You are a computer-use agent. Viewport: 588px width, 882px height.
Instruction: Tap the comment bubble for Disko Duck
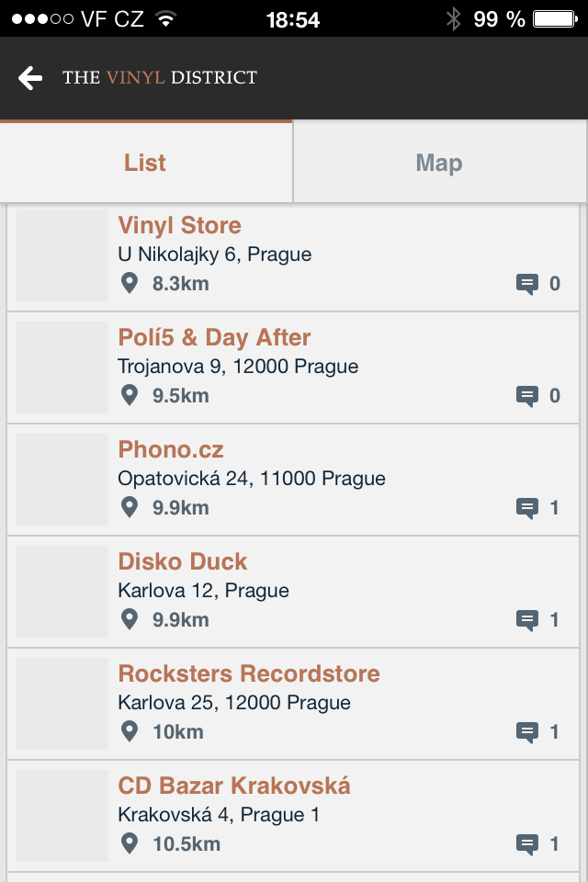click(x=526, y=620)
